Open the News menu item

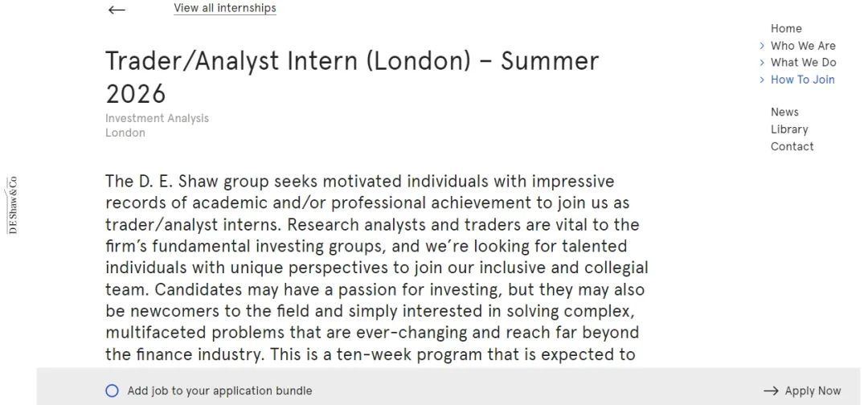point(784,112)
